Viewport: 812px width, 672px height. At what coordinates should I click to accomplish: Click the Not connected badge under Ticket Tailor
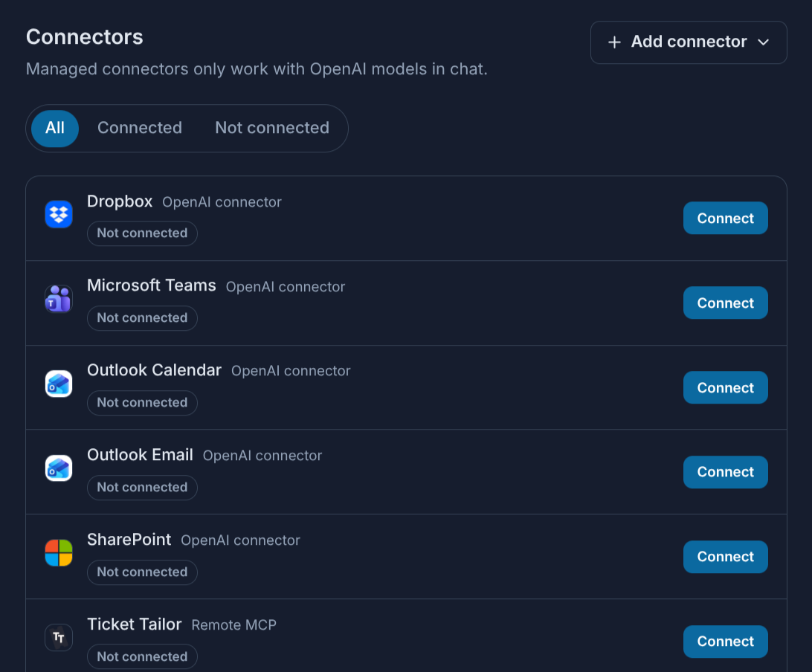point(143,656)
